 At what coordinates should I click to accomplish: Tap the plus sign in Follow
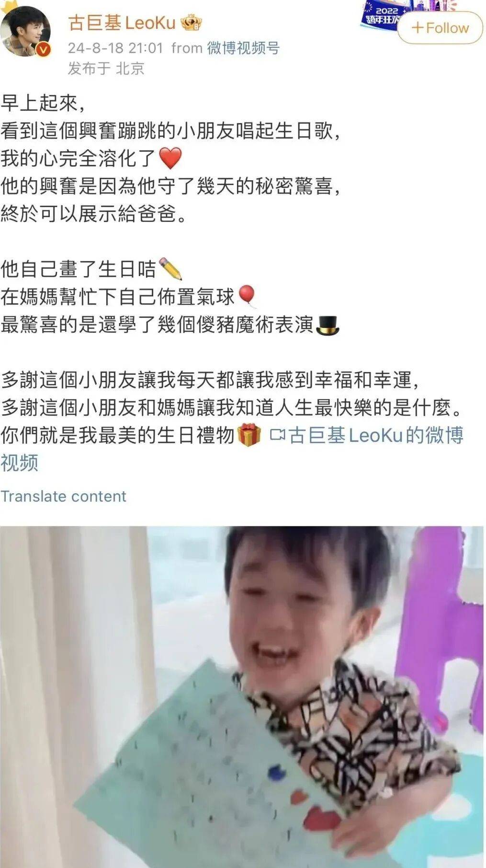[x=418, y=28]
